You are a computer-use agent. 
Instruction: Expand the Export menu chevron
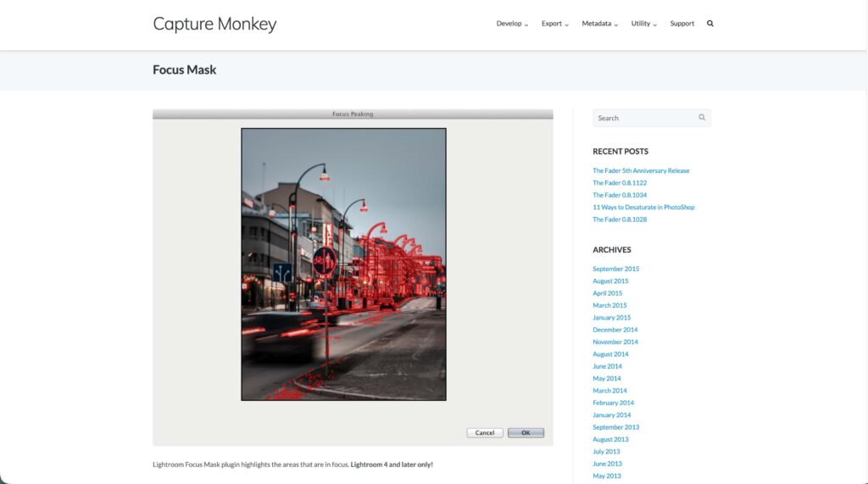pos(566,25)
